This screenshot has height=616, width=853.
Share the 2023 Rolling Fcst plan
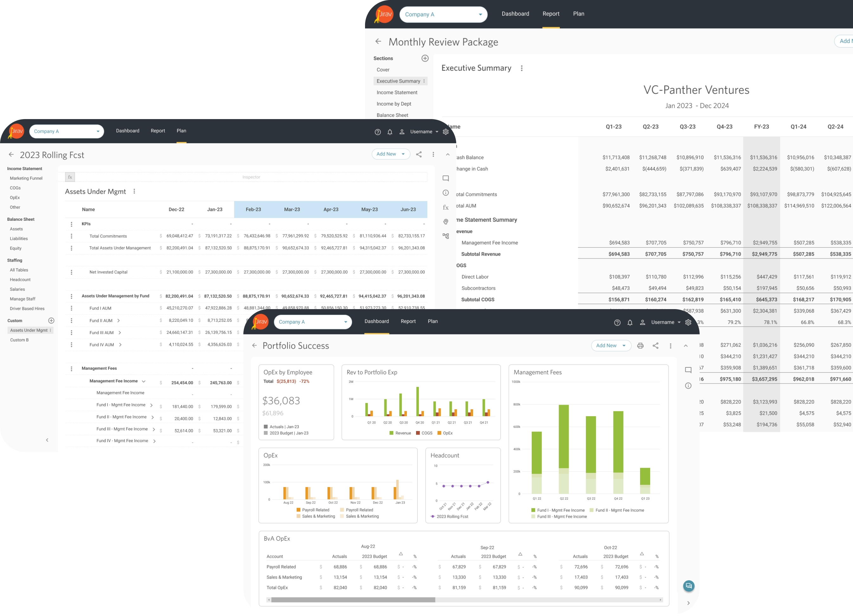(419, 154)
